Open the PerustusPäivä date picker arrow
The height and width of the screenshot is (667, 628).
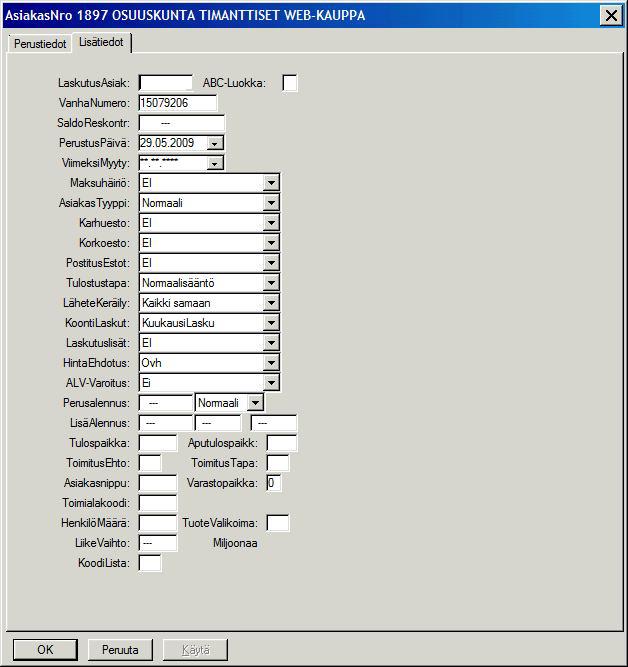(x=215, y=143)
